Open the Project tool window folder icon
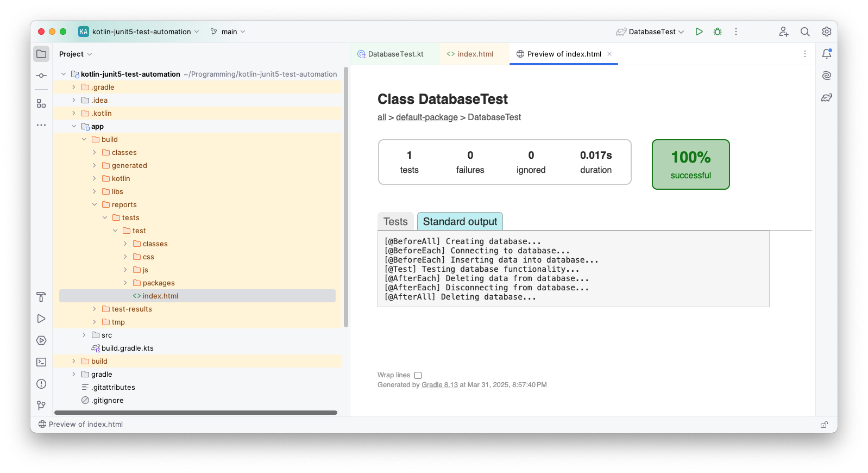 41,54
